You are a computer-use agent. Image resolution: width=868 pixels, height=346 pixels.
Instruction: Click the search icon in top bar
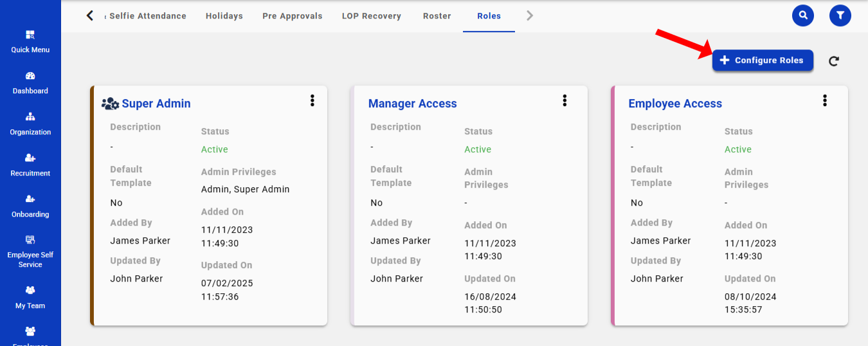click(802, 15)
